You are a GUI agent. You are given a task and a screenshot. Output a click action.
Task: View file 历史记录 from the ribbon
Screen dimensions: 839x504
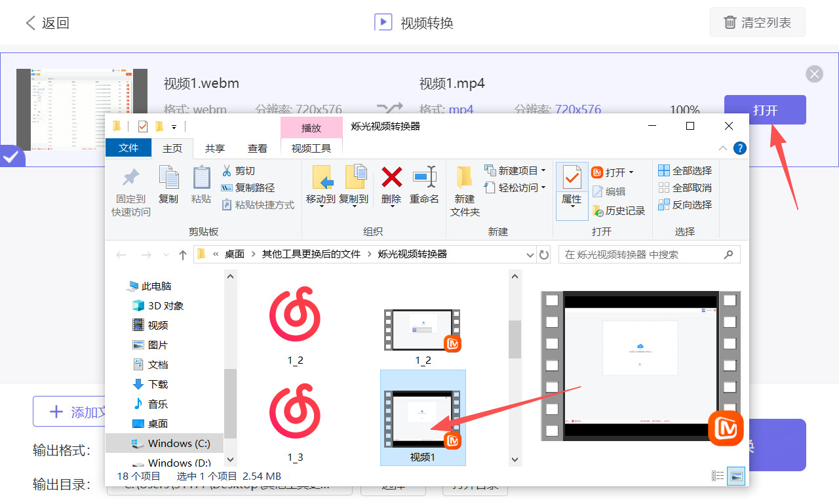point(619,210)
